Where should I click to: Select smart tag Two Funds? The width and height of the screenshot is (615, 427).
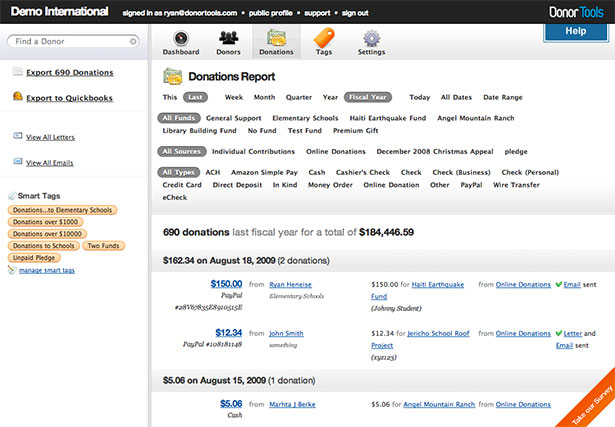pyautogui.click(x=104, y=245)
